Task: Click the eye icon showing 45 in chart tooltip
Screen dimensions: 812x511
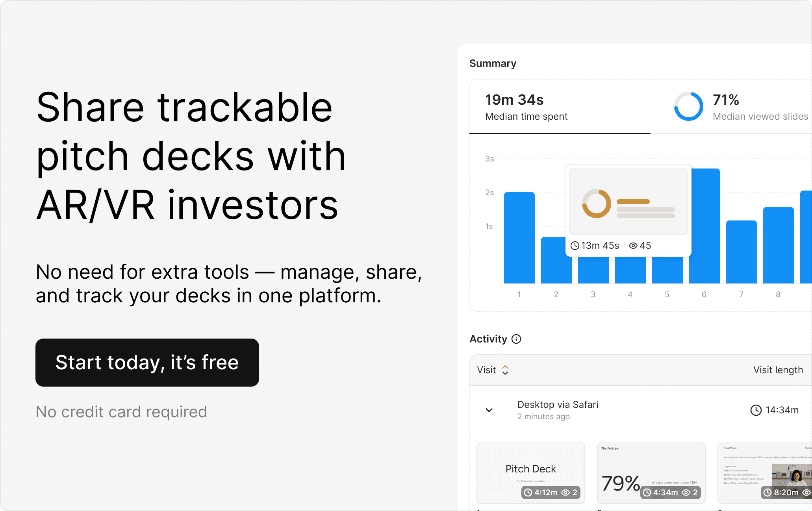Action: 633,245
